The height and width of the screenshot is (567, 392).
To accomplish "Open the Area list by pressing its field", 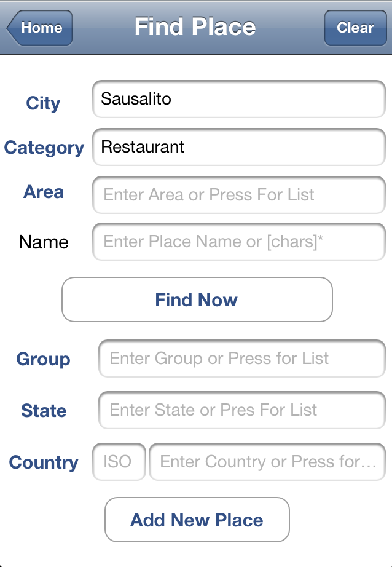I will (238, 194).
